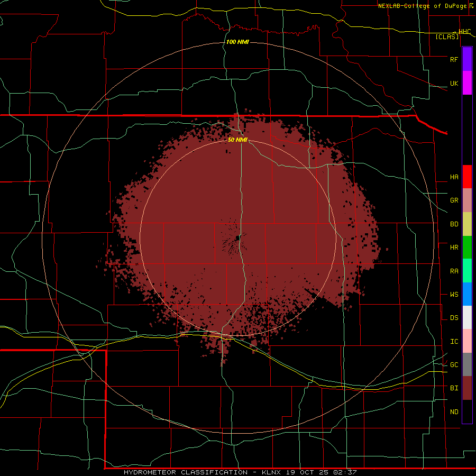
Task: Click the GR legend label
Action: pyautogui.click(x=454, y=200)
